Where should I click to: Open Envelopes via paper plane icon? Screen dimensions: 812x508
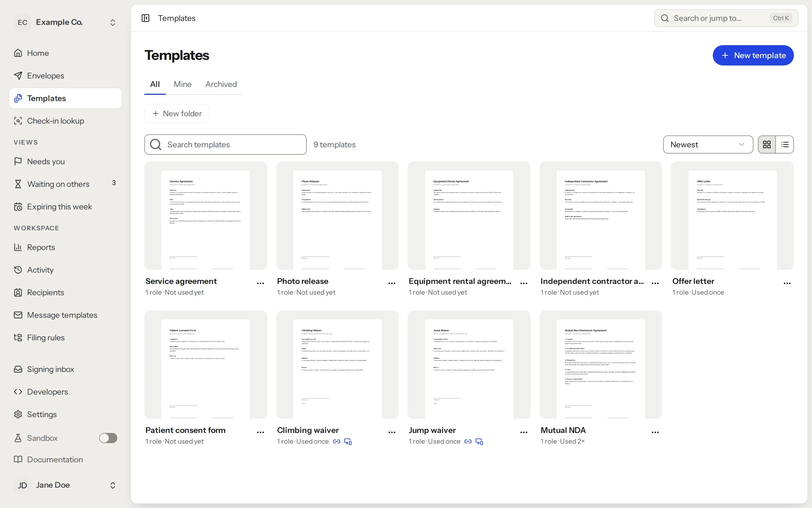click(x=18, y=76)
